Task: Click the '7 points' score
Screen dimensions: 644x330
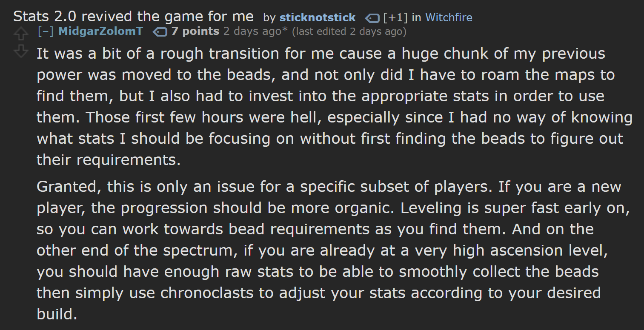Action: pos(195,31)
